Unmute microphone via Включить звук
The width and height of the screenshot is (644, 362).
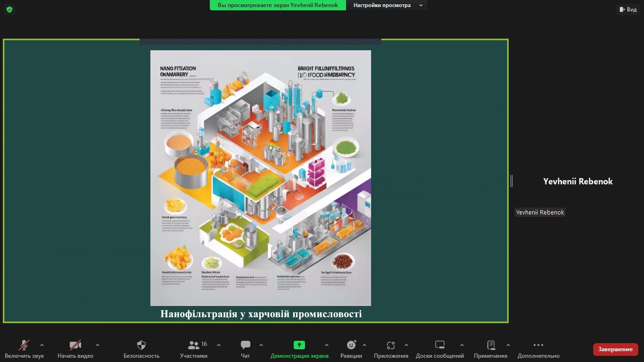(x=24, y=349)
